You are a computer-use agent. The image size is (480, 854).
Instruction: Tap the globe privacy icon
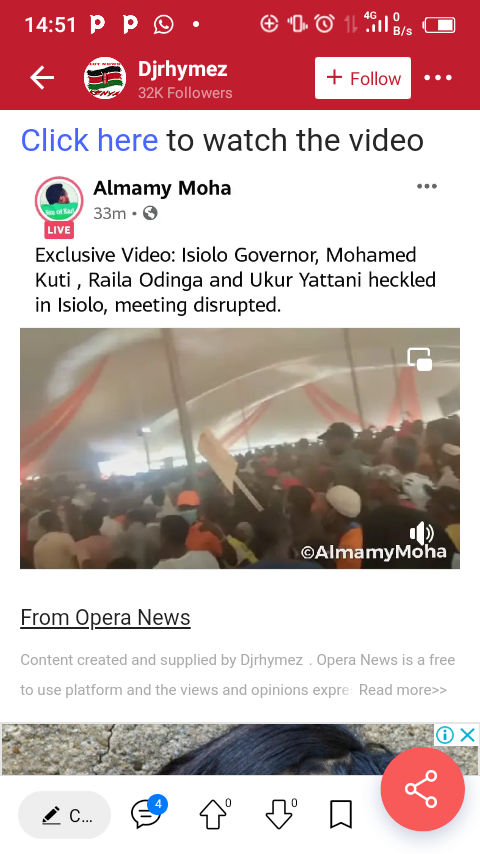[x=150, y=213]
